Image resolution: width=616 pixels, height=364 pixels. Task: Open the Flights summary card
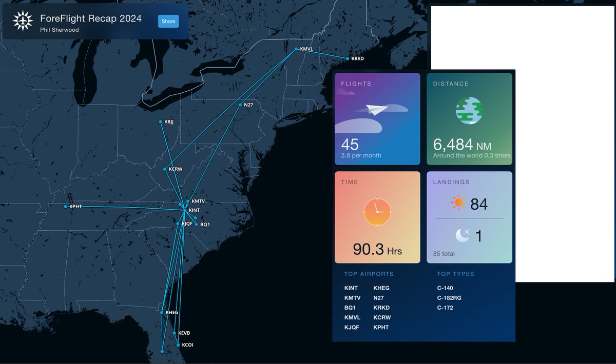(377, 119)
